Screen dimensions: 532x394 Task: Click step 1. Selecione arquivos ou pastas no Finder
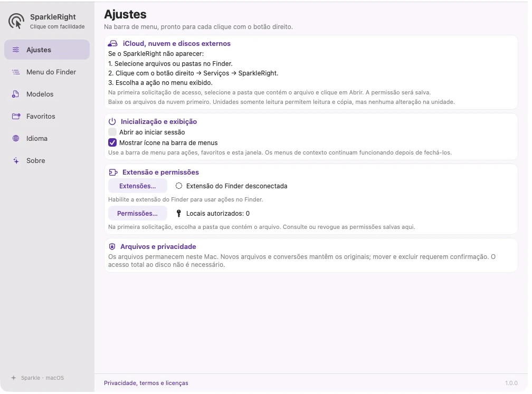170,63
